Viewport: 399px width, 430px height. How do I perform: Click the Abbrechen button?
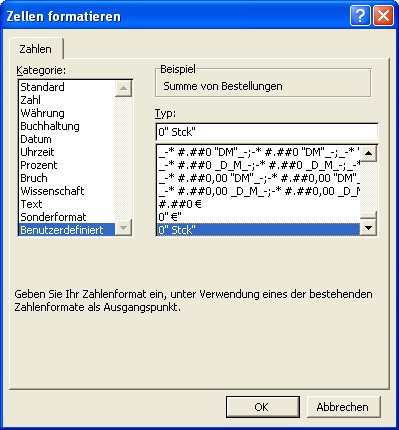pyautogui.click(x=343, y=407)
